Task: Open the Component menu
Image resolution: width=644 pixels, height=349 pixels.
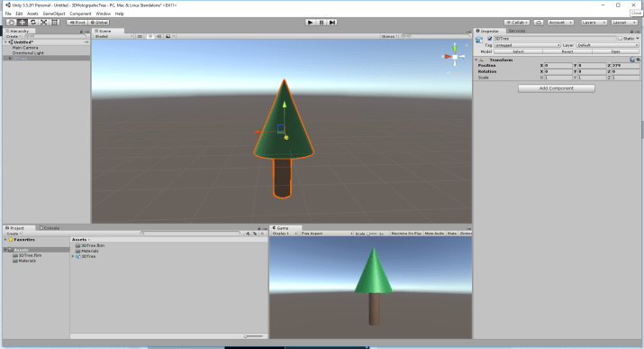Action: pyautogui.click(x=80, y=14)
